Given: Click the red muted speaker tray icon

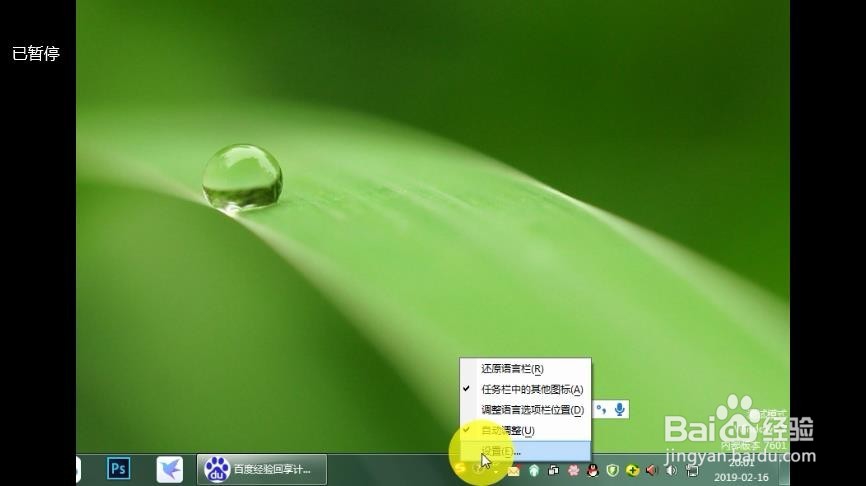Looking at the screenshot, I should 652,471.
